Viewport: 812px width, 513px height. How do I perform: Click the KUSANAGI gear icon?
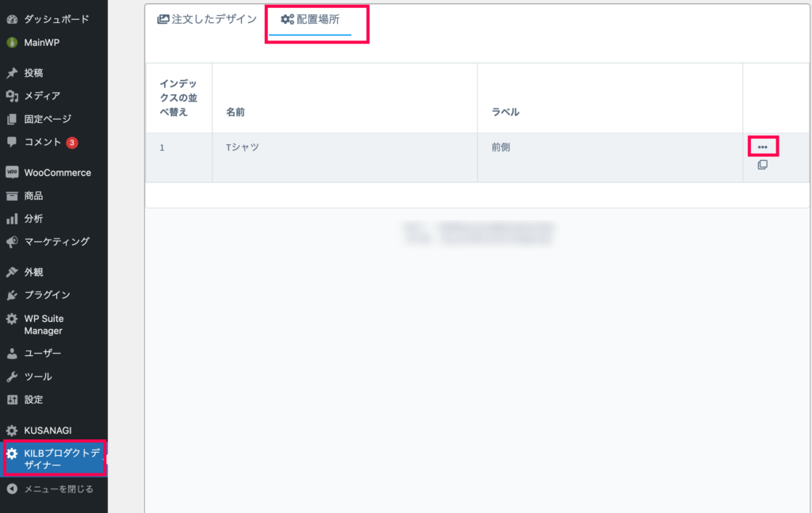click(12, 431)
